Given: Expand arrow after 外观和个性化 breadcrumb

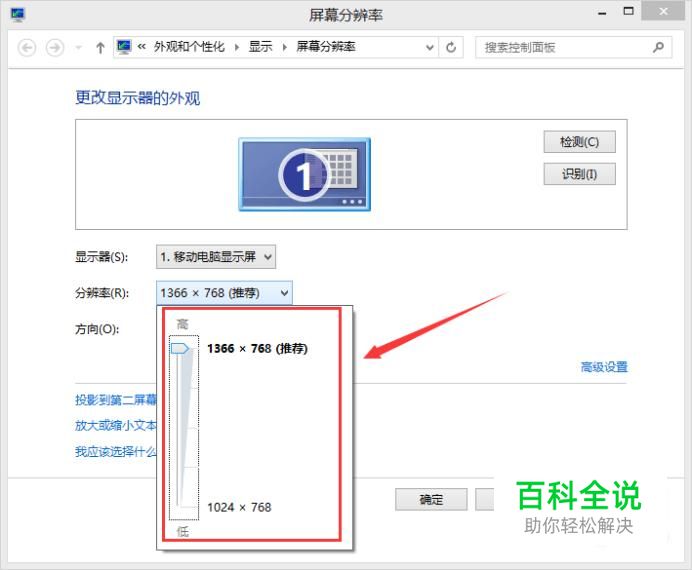Looking at the screenshot, I should 237,47.
